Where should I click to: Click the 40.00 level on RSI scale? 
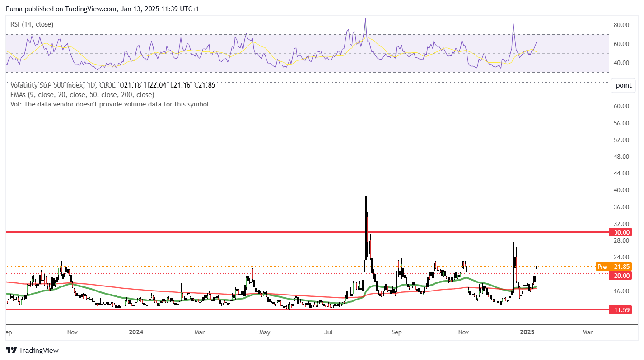click(621, 63)
